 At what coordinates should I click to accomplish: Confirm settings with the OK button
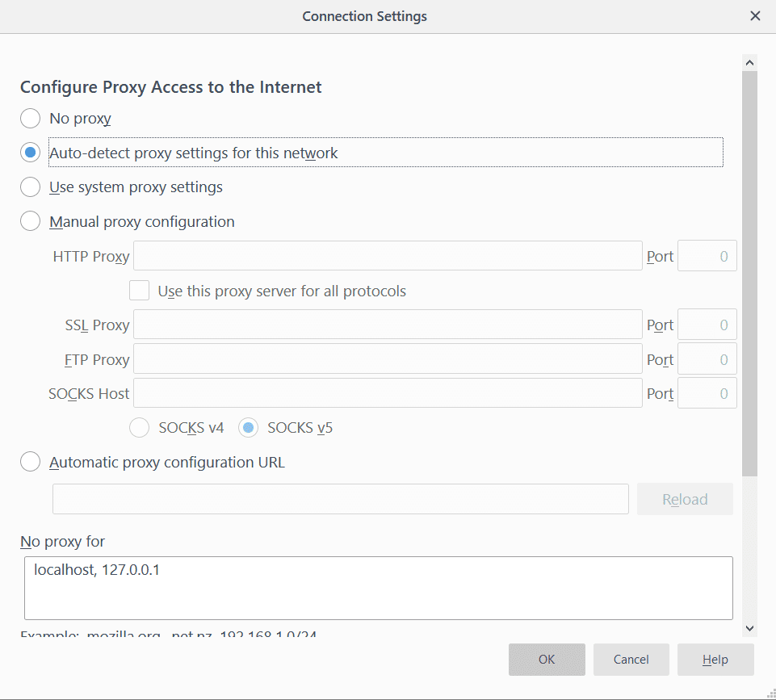pos(547,659)
